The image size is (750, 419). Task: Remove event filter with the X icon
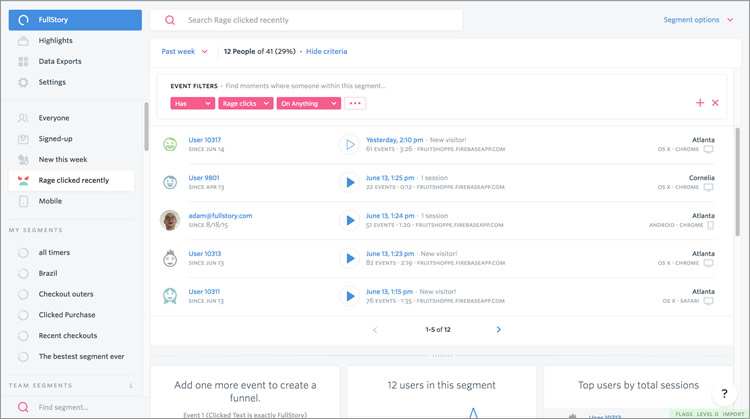[715, 103]
